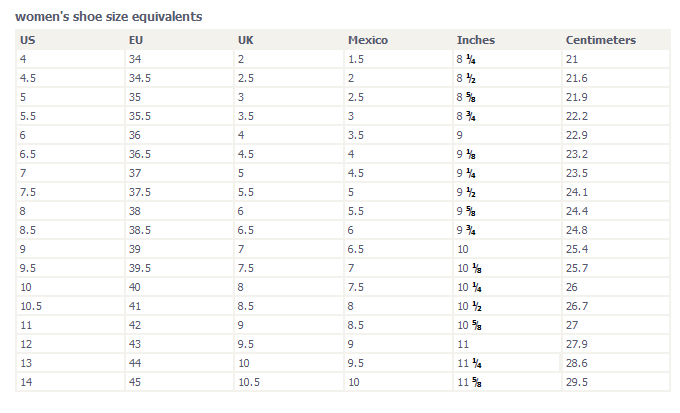
Task: Click the Mexico column header
Action: (x=367, y=41)
